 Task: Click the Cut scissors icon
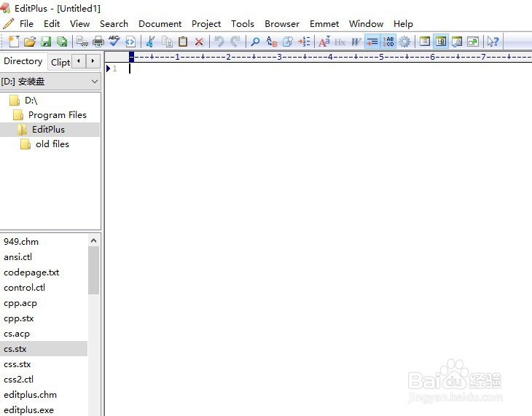click(150, 42)
